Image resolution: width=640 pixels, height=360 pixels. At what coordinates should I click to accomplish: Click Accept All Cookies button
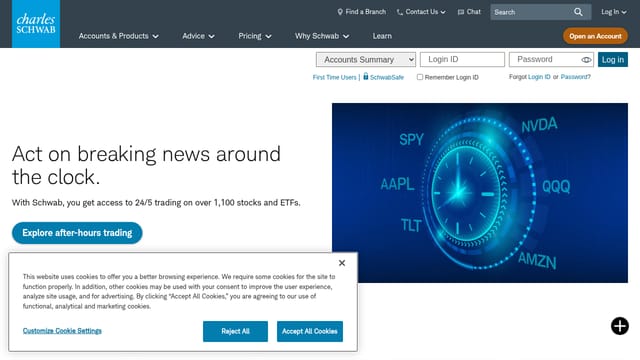310,331
